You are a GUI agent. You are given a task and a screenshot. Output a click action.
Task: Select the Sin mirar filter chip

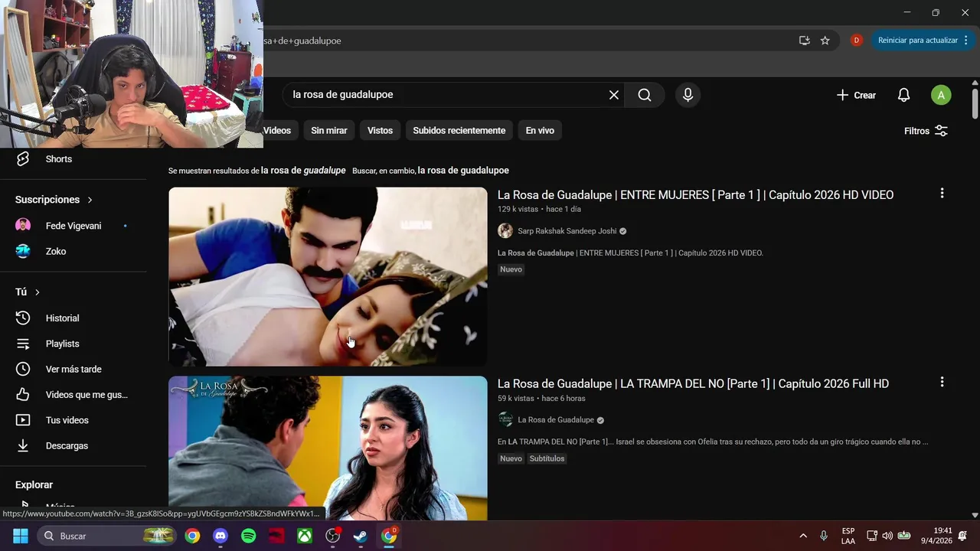(x=329, y=131)
